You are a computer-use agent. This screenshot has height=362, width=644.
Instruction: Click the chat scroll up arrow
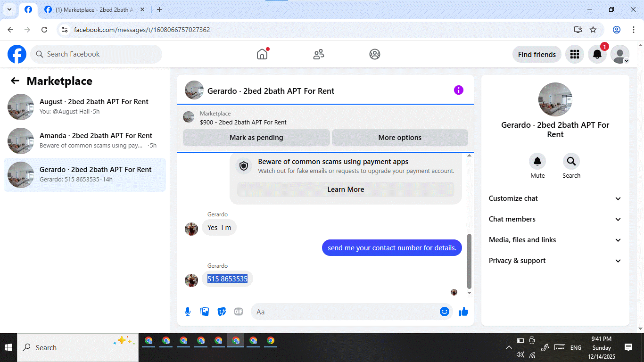tap(469, 156)
